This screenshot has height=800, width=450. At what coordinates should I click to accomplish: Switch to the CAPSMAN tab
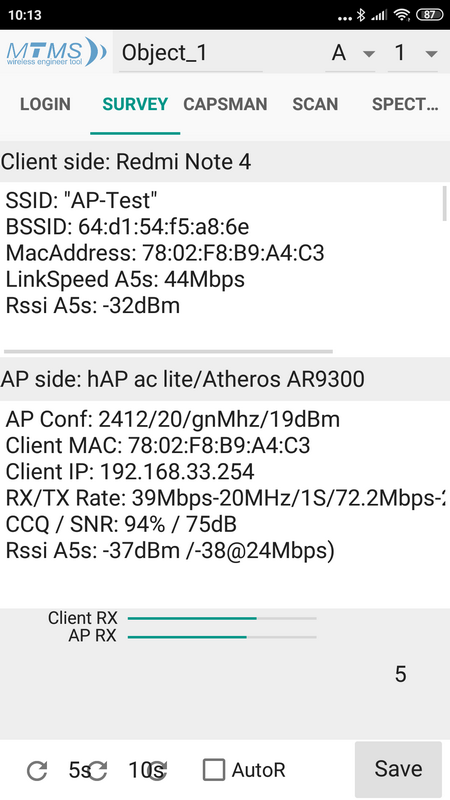point(225,104)
